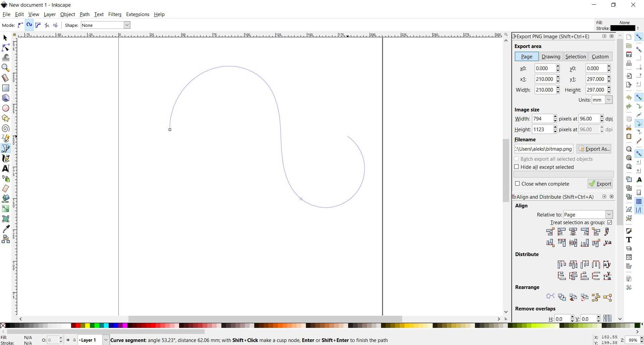
Task: Select the Color Dropper tool
Action: pyautogui.click(x=6, y=229)
